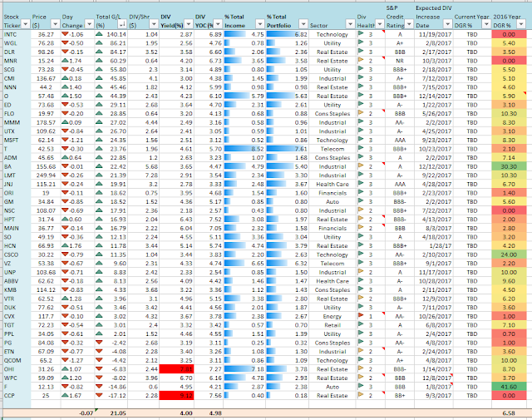Click the red down arrow in OHI Total G/L
Screen dimensions: 532x420
click(99, 368)
